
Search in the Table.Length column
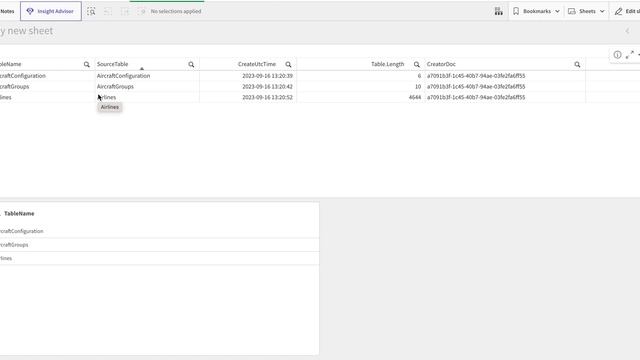tap(416, 64)
